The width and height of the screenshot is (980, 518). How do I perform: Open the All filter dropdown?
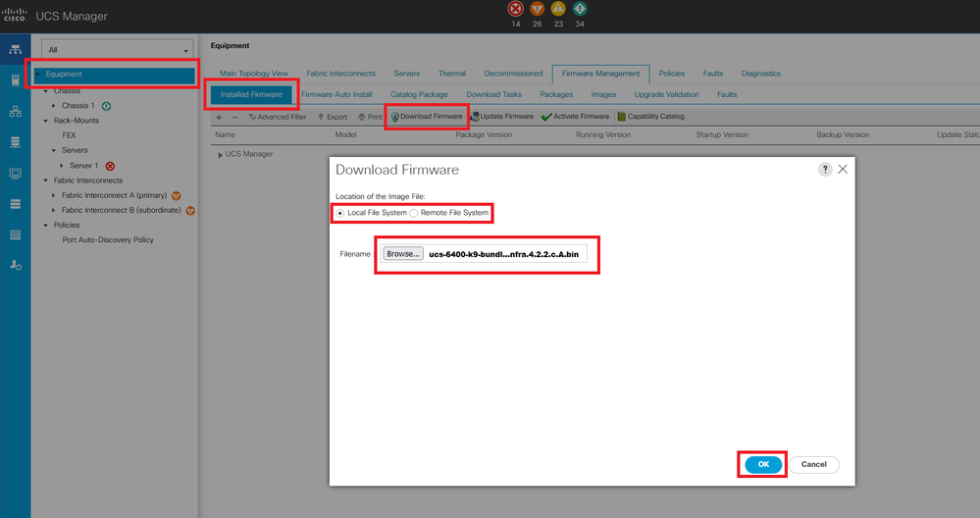(118, 50)
